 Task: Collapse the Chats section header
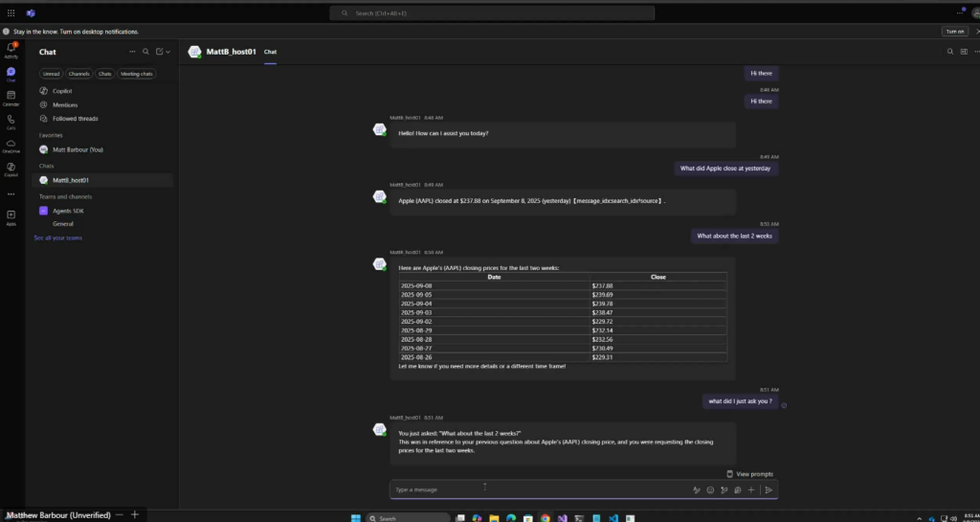pyautogui.click(x=46, y=166)
